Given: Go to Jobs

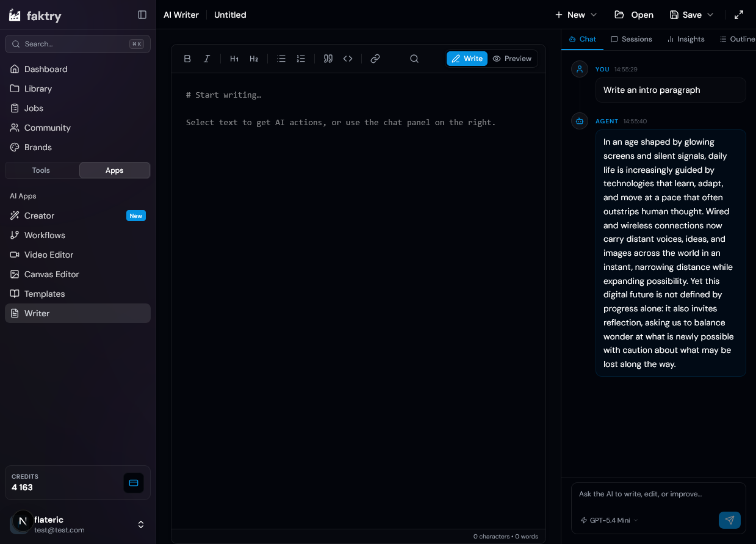Looking at the screenshot, I should click(x=77, y=108).
